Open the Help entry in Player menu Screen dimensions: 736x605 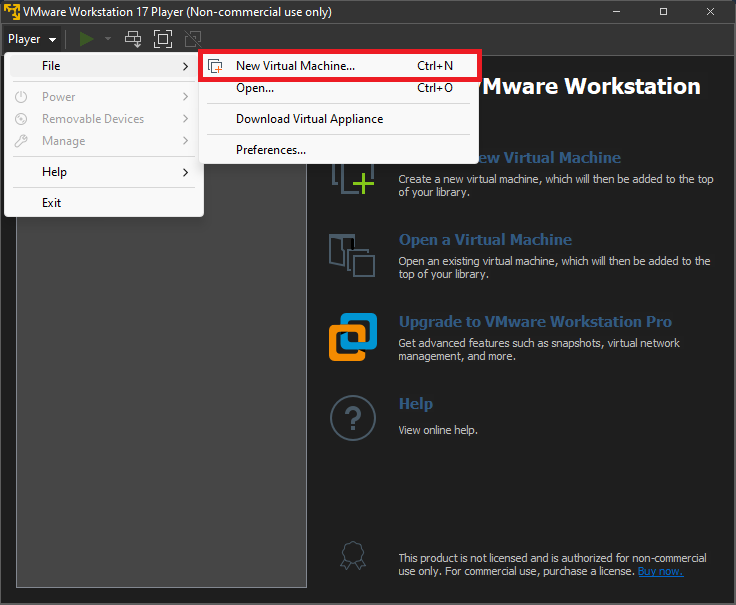(x=104, y=172)
